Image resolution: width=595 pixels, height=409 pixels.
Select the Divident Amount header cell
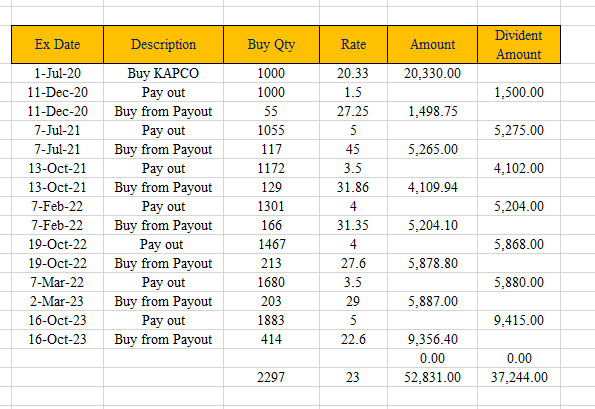tap(519, 44)
